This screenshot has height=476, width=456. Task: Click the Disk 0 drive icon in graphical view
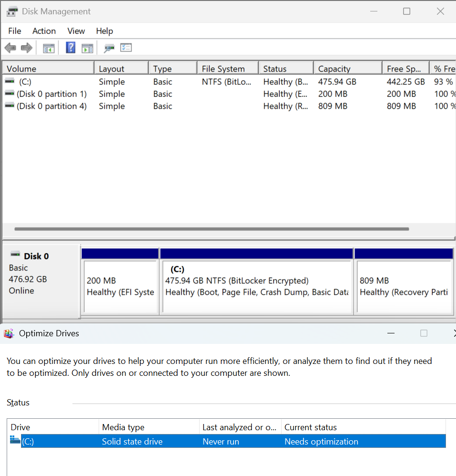15,254
